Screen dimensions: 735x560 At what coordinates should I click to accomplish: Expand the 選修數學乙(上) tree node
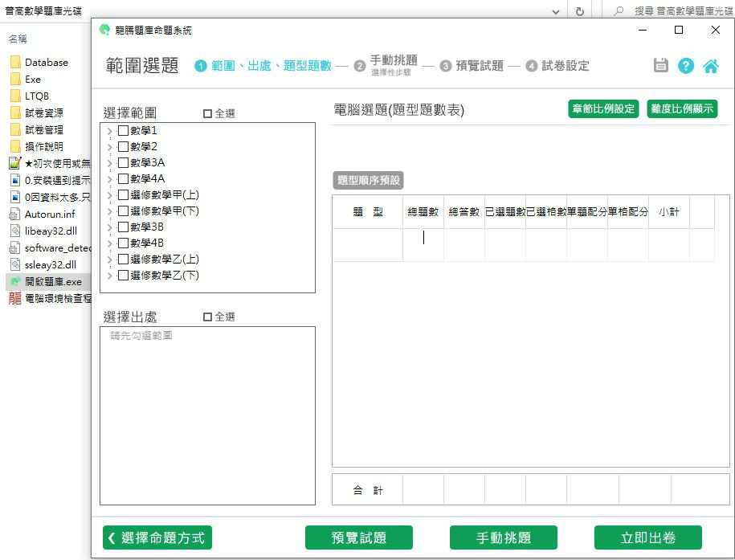point(110,260)
